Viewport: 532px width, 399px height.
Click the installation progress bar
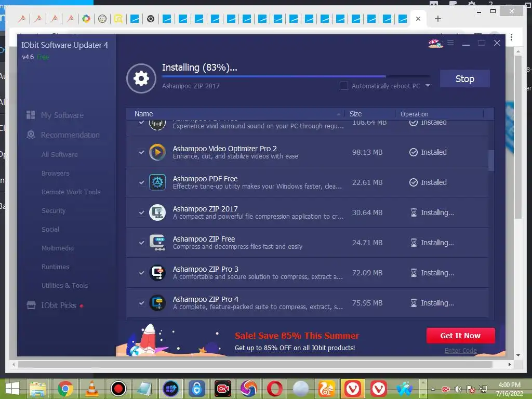click(296, 76)
